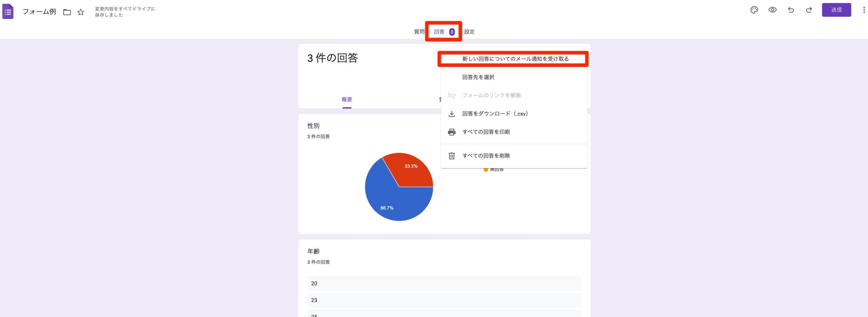Image resolution: width=868 pixels, height=317 pixels.
Task: Choose 回答先を選択 from the menu
Action: pos(478,77)
